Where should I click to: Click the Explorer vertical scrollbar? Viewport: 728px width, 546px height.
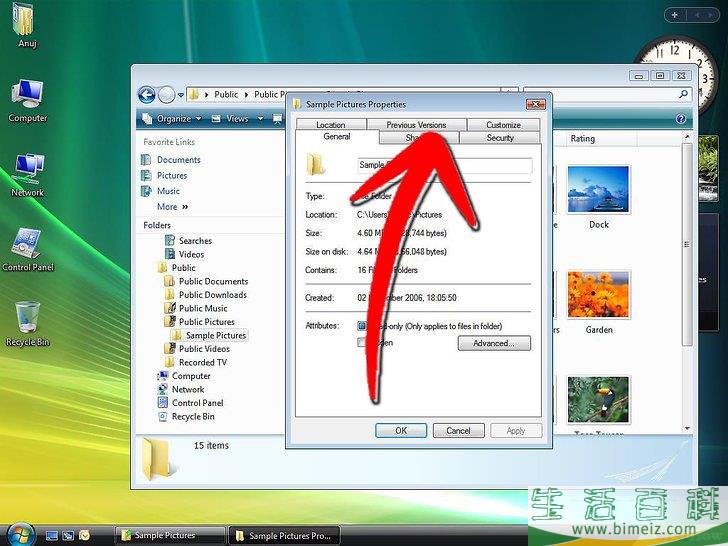tap(687, 245)
